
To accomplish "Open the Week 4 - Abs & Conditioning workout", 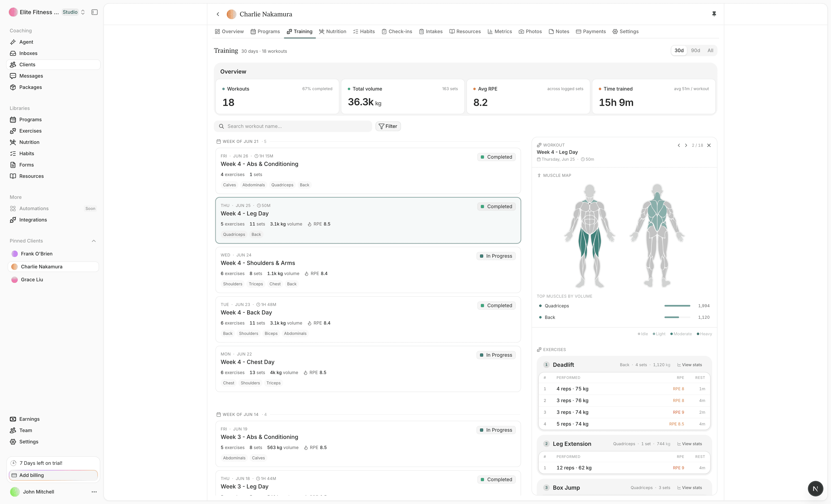I will pos(368,171).
